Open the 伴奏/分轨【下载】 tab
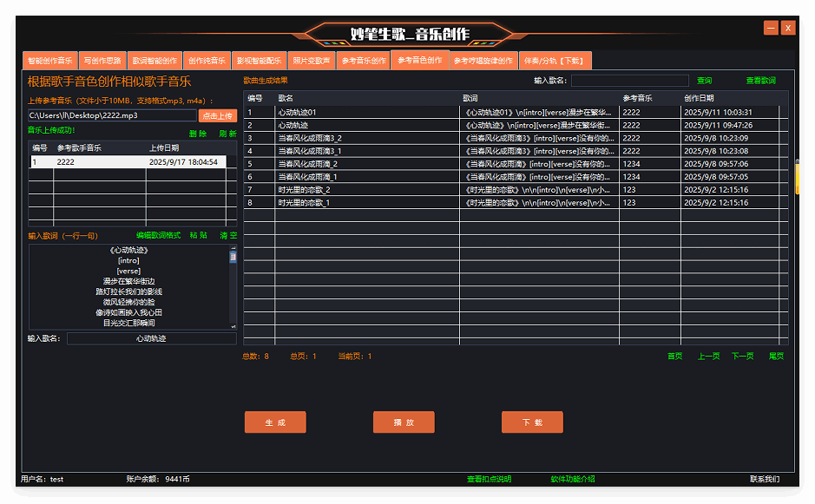815x504 pixels. [555, 61]
